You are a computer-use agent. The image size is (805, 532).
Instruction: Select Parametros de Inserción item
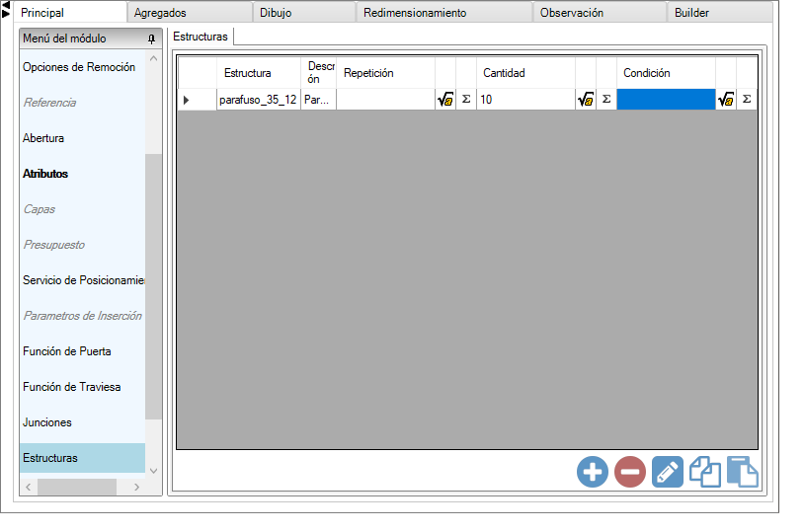[82, 316]
